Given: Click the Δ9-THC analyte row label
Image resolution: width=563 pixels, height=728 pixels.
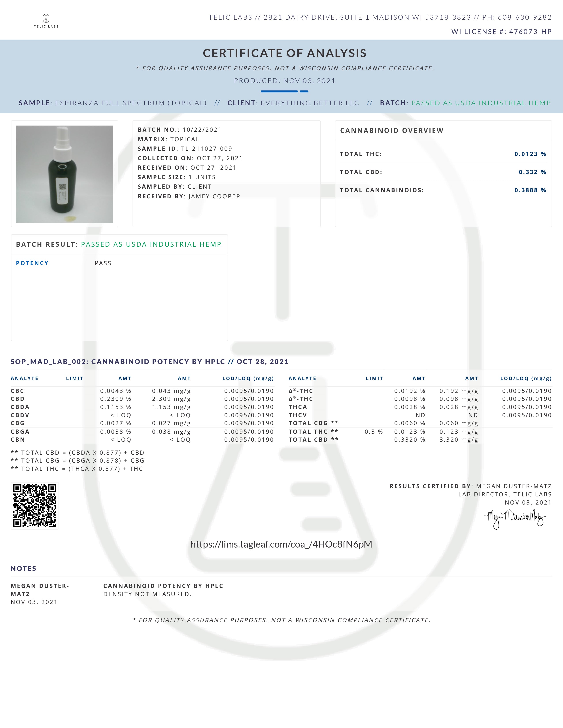Looking at the screenshot, I should coord(300,399).
